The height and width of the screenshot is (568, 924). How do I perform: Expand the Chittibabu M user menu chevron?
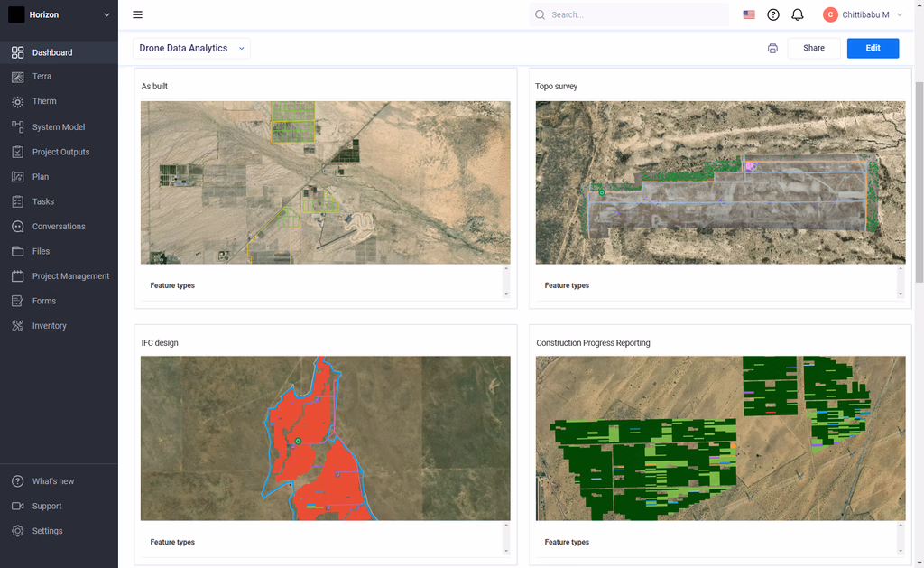[900, 14]
